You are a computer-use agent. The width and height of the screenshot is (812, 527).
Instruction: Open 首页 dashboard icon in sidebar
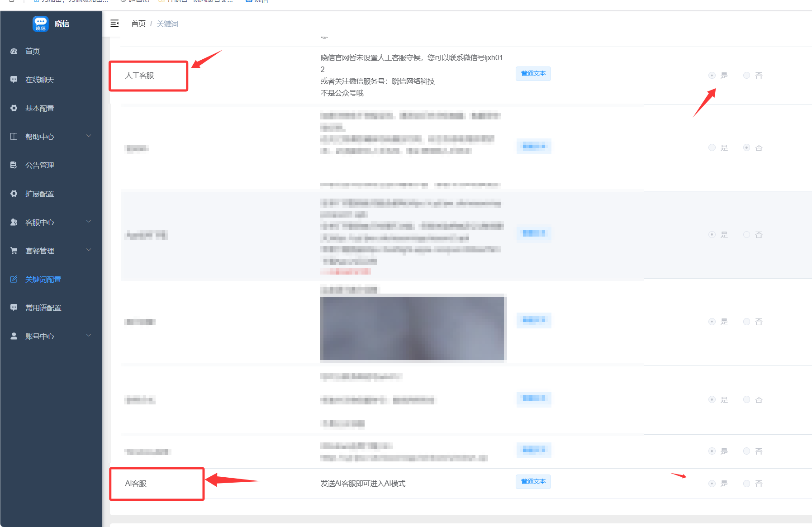(14, 51)
